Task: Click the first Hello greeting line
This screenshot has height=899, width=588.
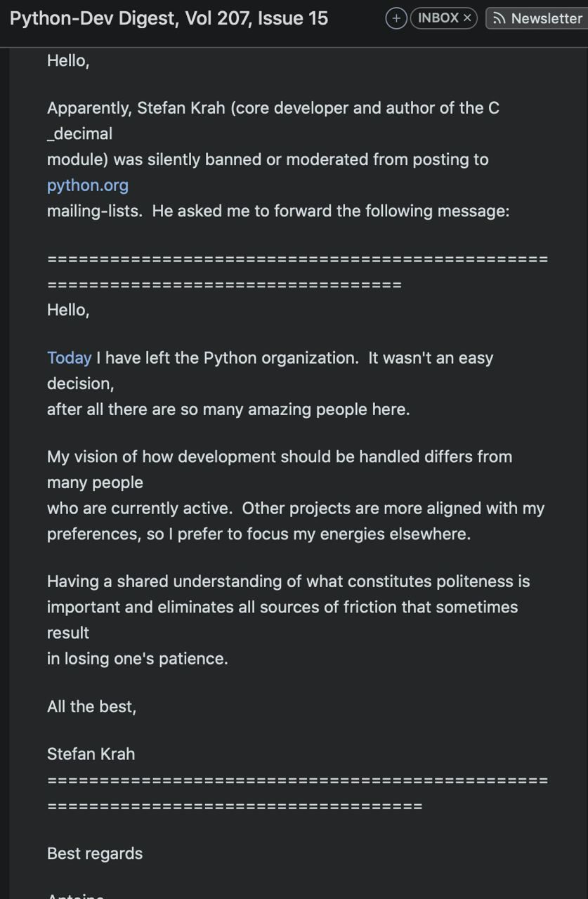Action: click(x=68, y=60)
